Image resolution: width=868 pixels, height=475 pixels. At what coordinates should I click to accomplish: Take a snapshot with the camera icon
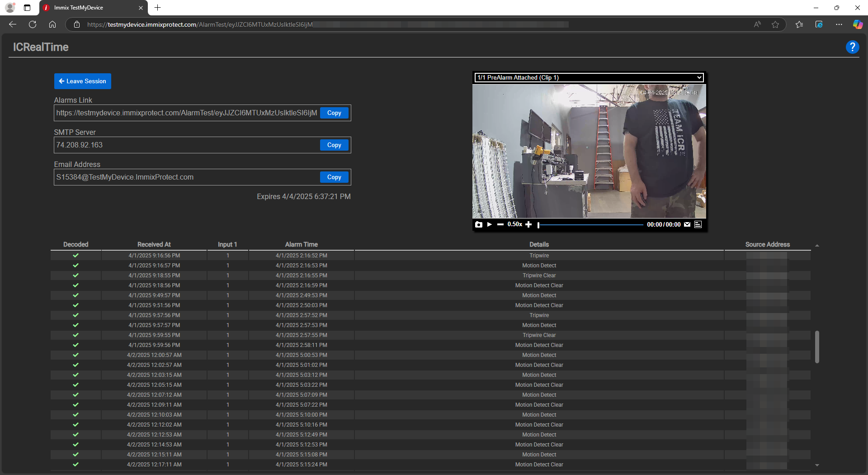point(478,225)
